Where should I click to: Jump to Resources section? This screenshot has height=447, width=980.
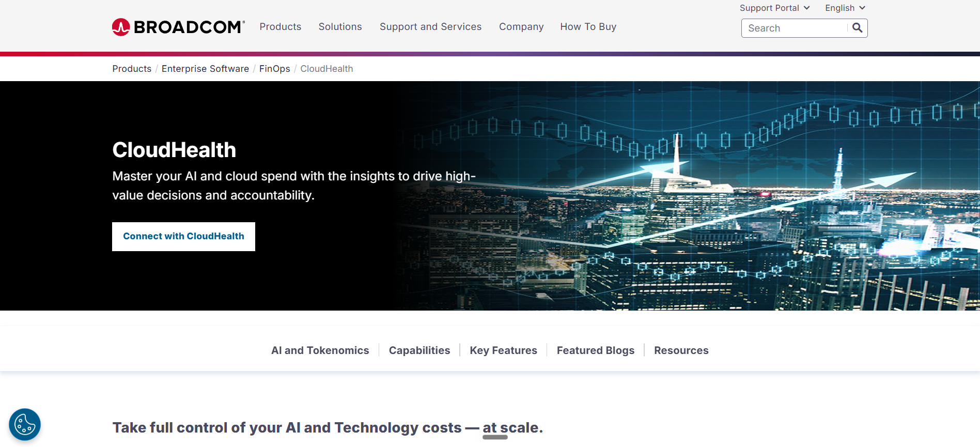681,350
